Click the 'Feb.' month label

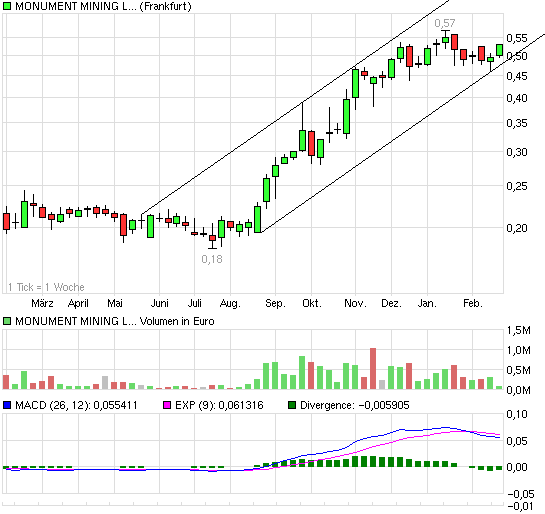(473, 303)
